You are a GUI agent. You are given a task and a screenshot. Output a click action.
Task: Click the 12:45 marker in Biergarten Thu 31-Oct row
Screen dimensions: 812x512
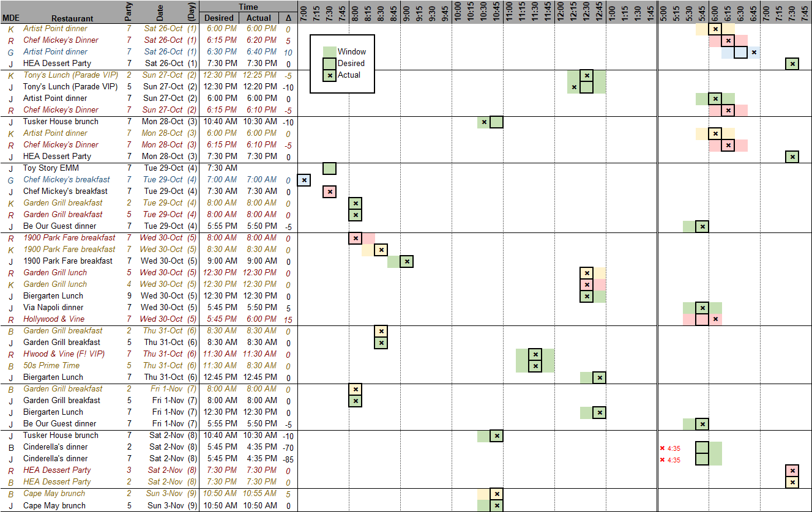point(600,378)
